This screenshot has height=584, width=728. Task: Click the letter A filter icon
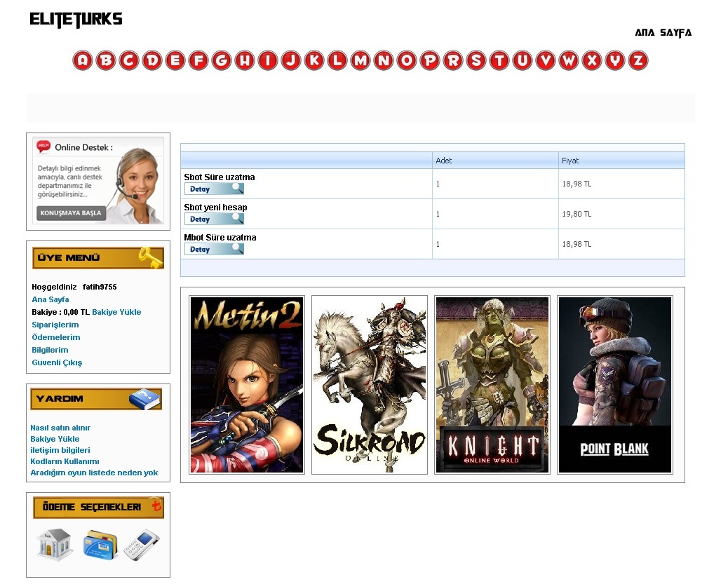83,60
